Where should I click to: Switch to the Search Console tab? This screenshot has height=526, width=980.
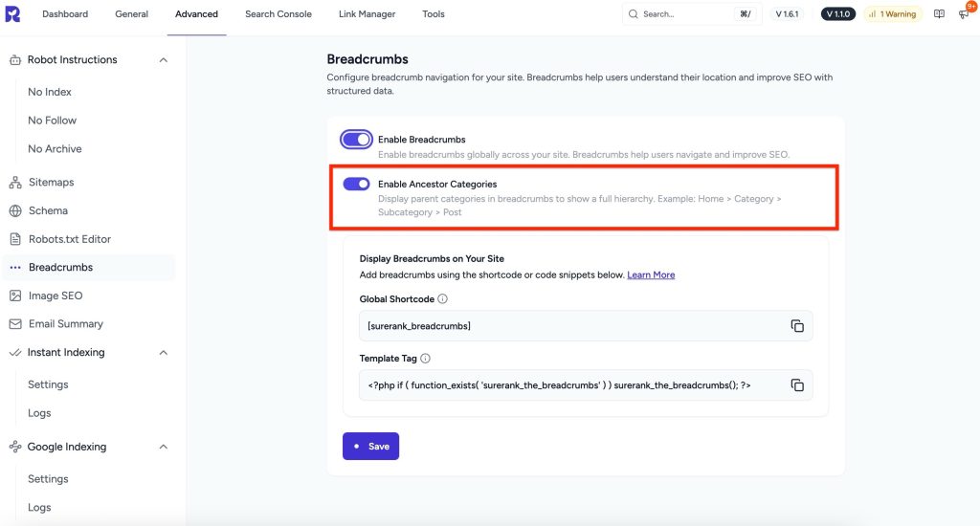278,14
